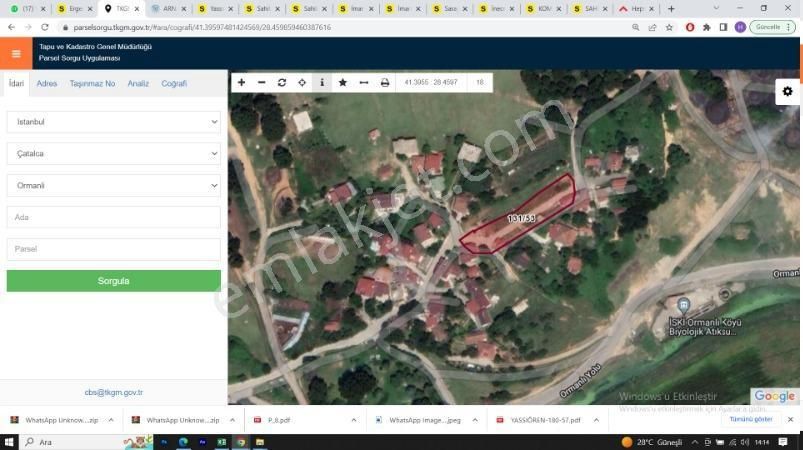Image resolution: width=803 pixels, height=450 pixels.
Task: Open map settings gear icon
Action: [788, 92]
